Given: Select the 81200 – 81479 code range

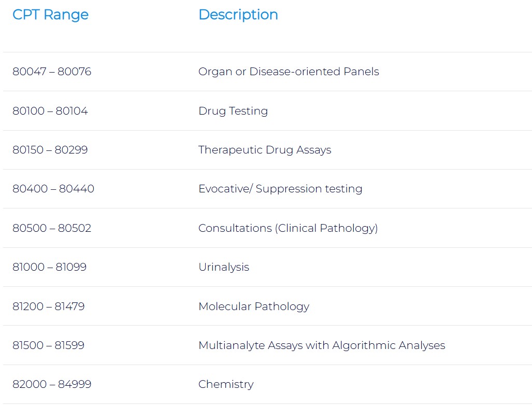Looking at the screenshot, I should (x=49, y=306).
